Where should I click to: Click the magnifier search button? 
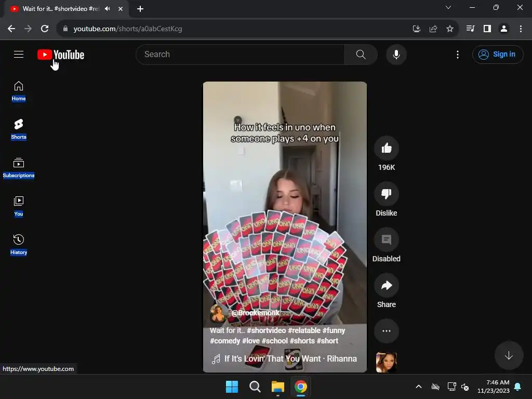click(x=361, y=54)
